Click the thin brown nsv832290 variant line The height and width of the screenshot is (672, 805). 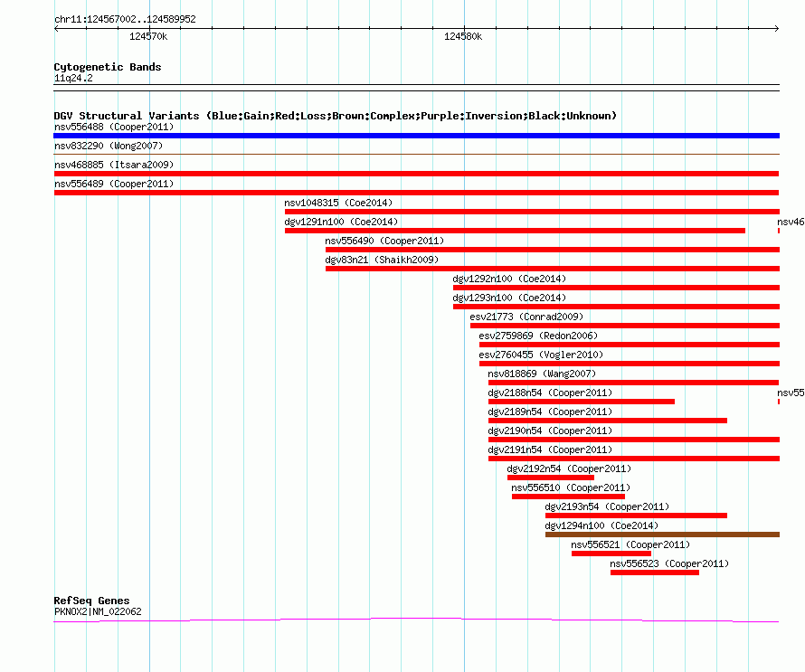pyautogui.click(x=416, y=154)
